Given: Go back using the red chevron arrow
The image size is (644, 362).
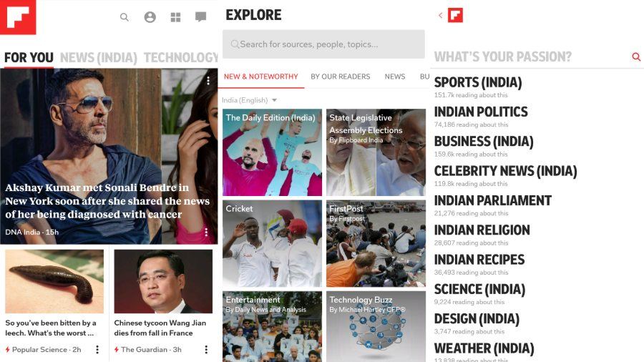Looking at the screenshot, I should click(x=440, y=15).
